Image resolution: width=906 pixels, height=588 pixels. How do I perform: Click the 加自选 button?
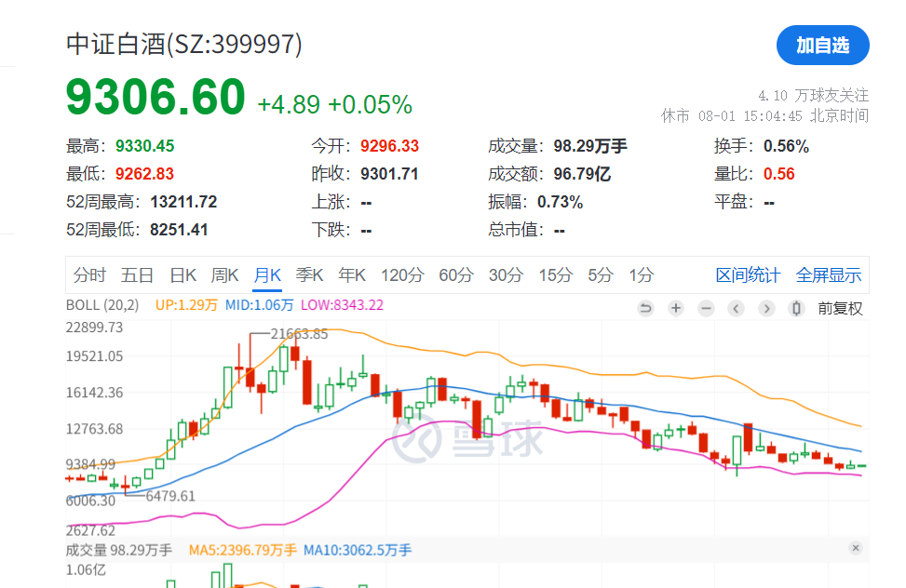click(x=823, y=45)
